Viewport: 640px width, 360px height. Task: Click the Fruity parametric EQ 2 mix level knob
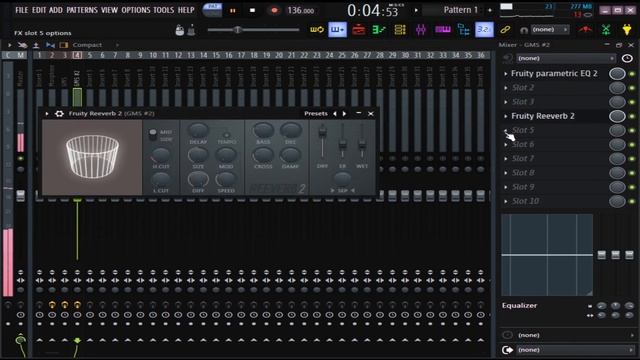[617, 73]
